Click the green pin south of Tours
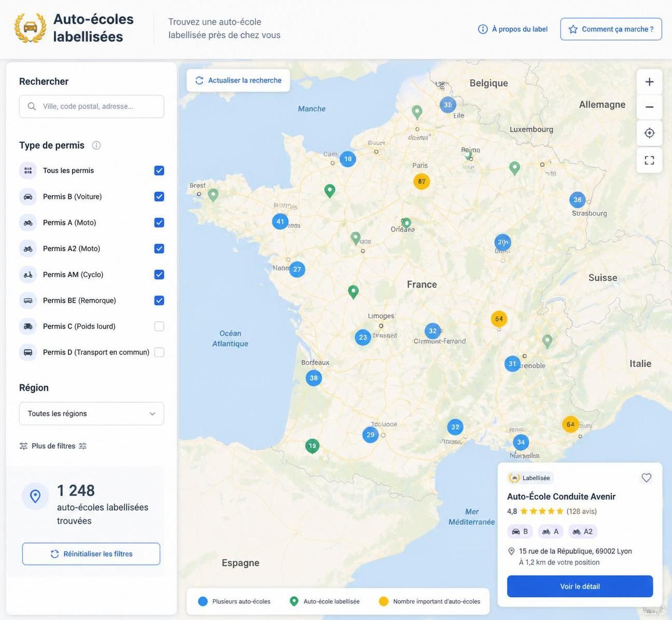The width and height of the screenshot is (672, 620). 353,291
